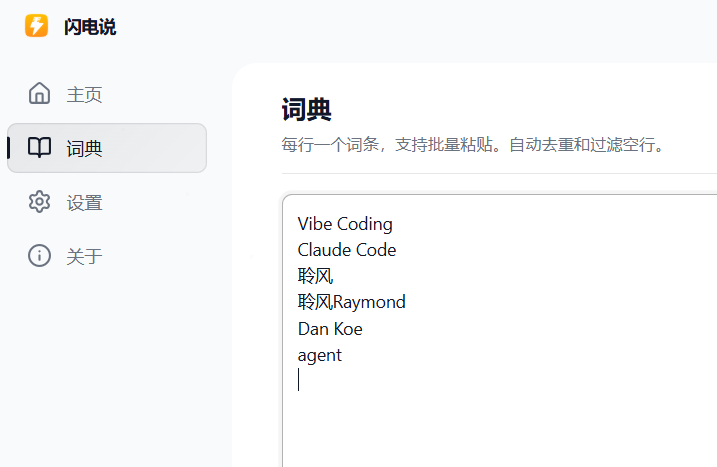Click the 词典 page heading

click(x=307, y=109)
